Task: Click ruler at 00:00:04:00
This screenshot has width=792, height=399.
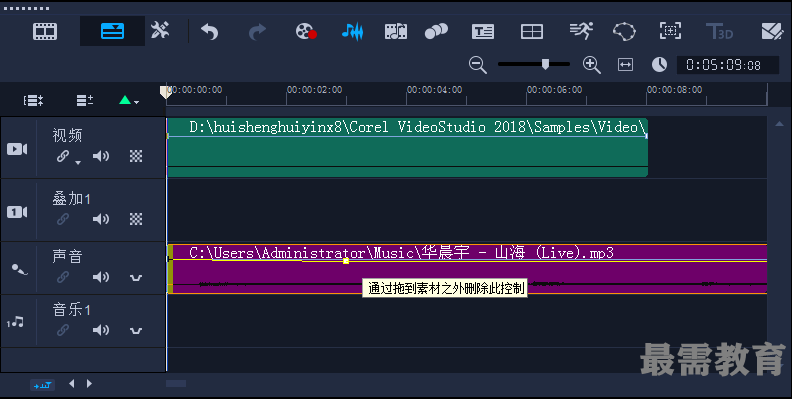Action: (x=434, y=90)
